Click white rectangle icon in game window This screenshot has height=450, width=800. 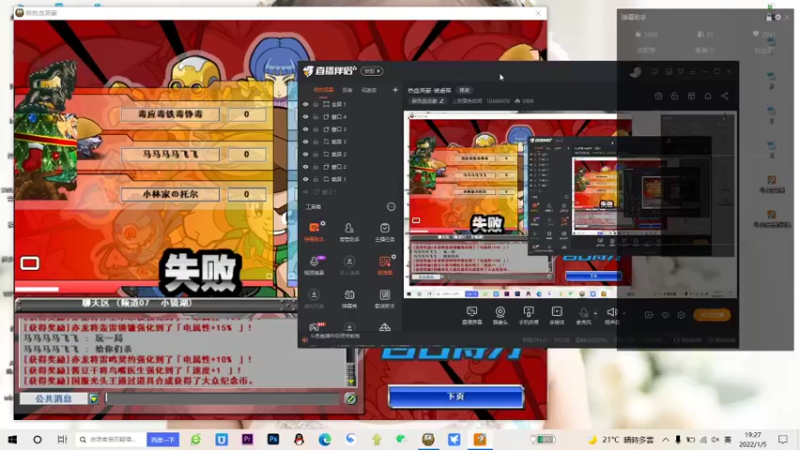(x=30, y=263)
